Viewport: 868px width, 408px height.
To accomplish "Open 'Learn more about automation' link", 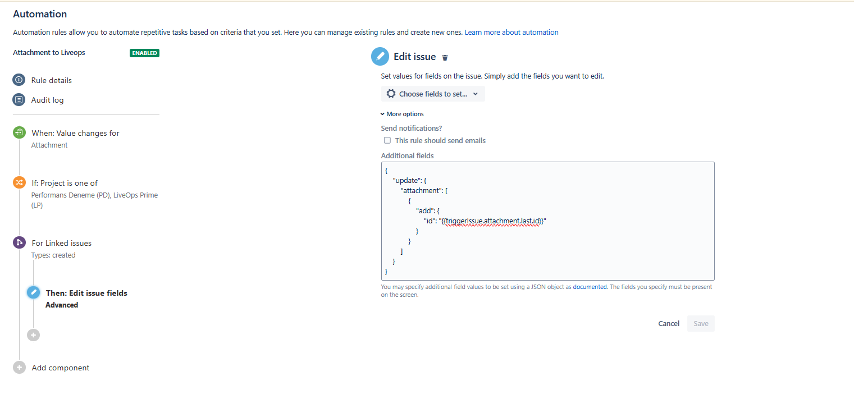I will click(511, 33).
